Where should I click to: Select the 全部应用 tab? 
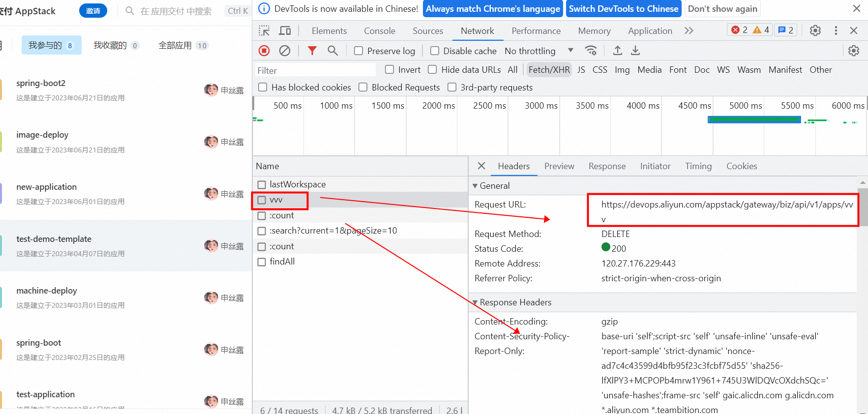pyautogui.click(x=183, y=45)
